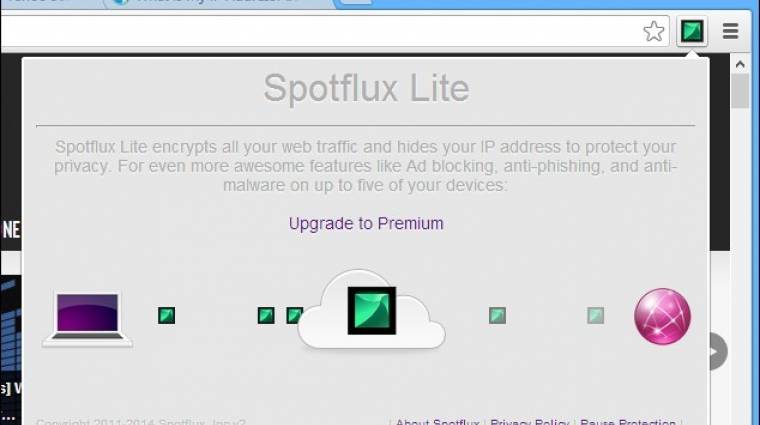This screenshot has height=425, width=760.
Task: Open the Privacy Policy link
Action: tap(530, 422)
